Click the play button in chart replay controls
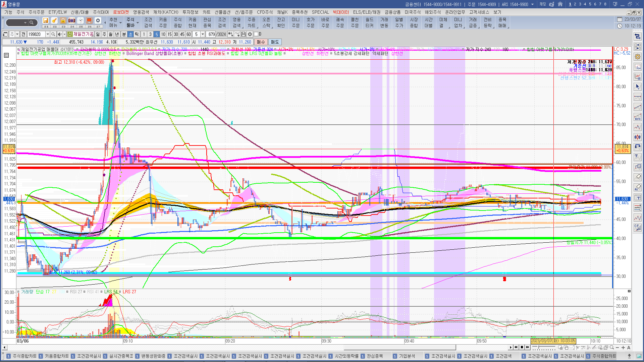The width and height of the screenshot is (644, 362). pyautogui.click(x=511, y=348)
